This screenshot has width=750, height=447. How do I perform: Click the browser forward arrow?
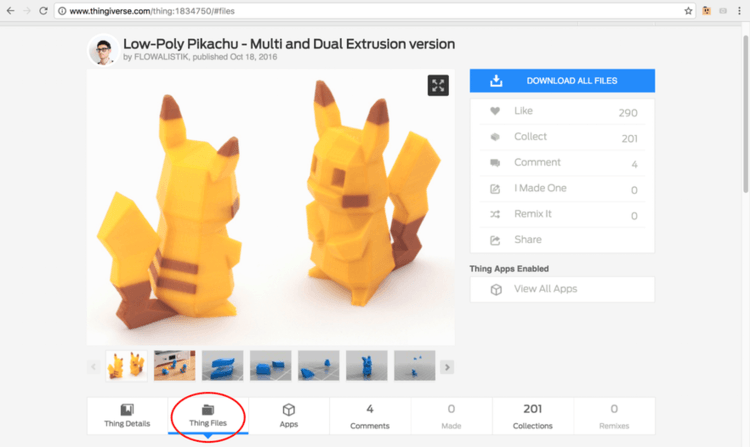point(27,11)
